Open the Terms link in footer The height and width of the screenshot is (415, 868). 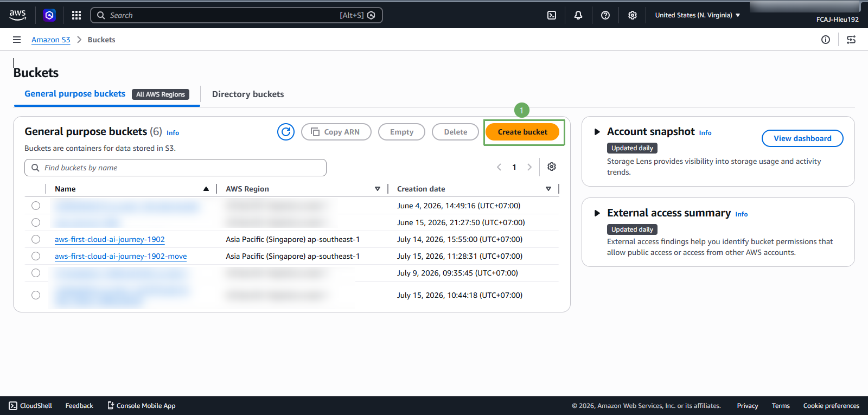point(781,406)
